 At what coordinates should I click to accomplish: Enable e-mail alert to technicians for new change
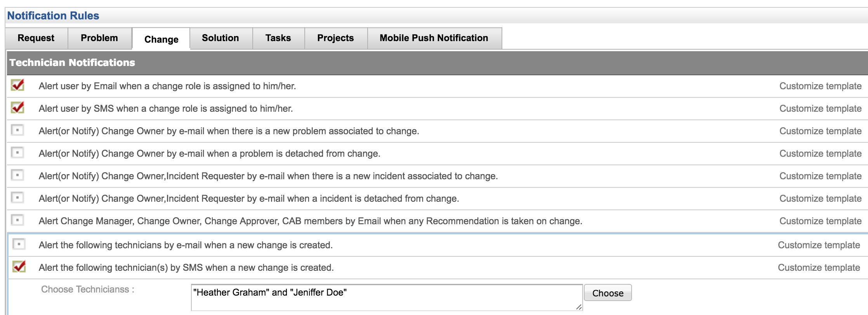[19, 244]
